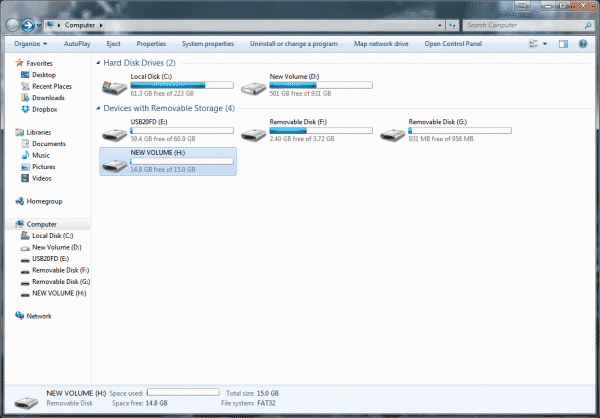This screenshot has width=600, height=418.
Task: Collapse Devices with Removable Storage group
Action: click(x=98, y=108)
